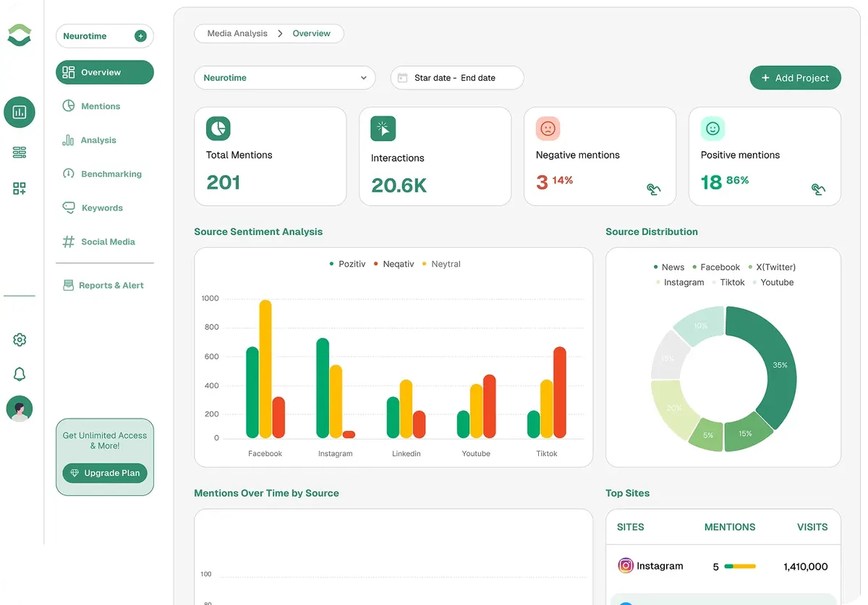This screenshot has height=605, width=868.
Task: Click the Neytral legend entry
Action: pos(441,265)
